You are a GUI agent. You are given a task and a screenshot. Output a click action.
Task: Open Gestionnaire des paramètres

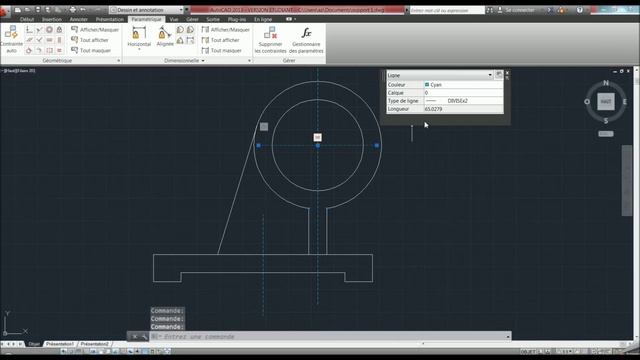point(306,40)
